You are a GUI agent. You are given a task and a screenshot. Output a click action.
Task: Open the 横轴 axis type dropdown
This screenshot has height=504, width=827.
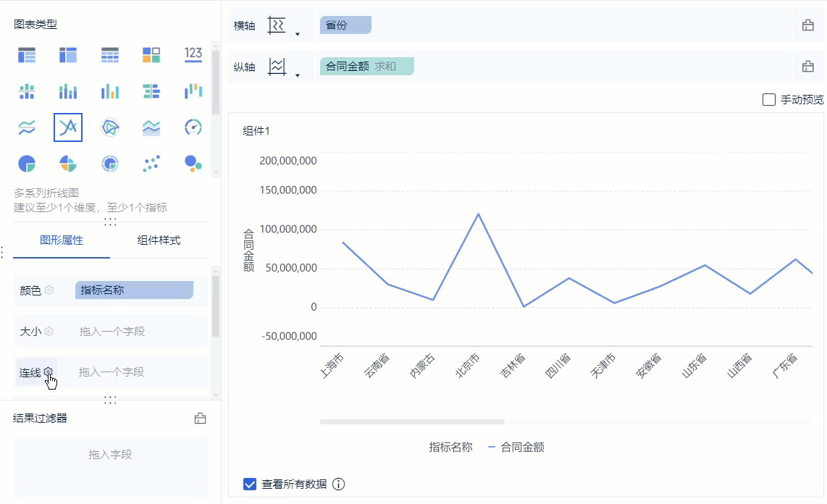[297, 33]
